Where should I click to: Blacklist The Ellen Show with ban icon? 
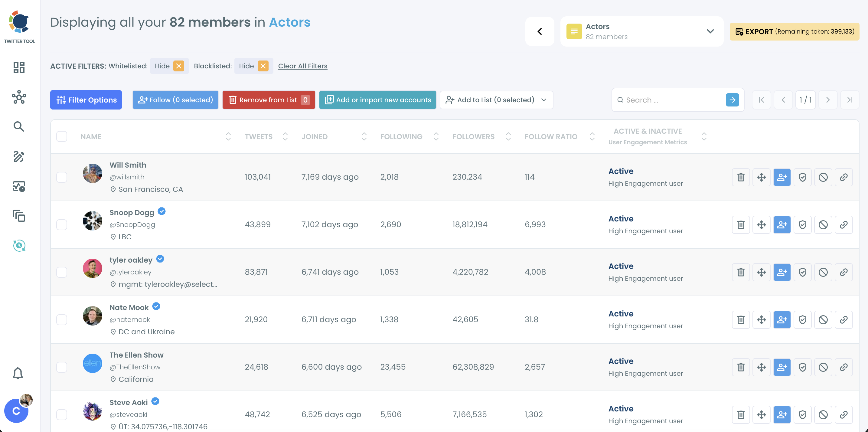823,367
